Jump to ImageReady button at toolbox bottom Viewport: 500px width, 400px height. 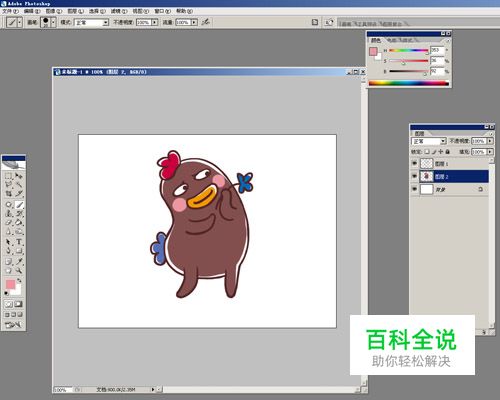[x=13, y=325]
